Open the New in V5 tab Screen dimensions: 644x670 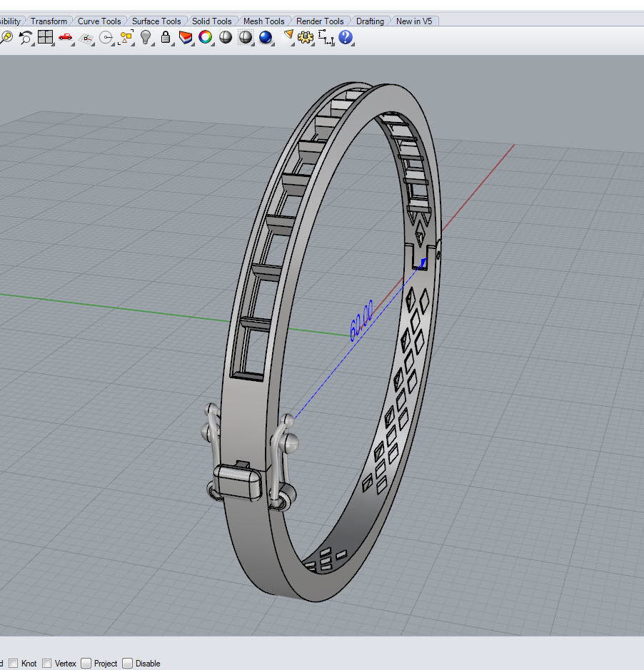[x=414, y=21]
